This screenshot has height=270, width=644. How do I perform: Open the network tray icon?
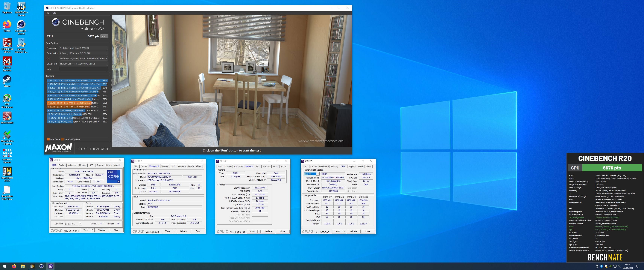pyautogui.click(x=615, y=266)
